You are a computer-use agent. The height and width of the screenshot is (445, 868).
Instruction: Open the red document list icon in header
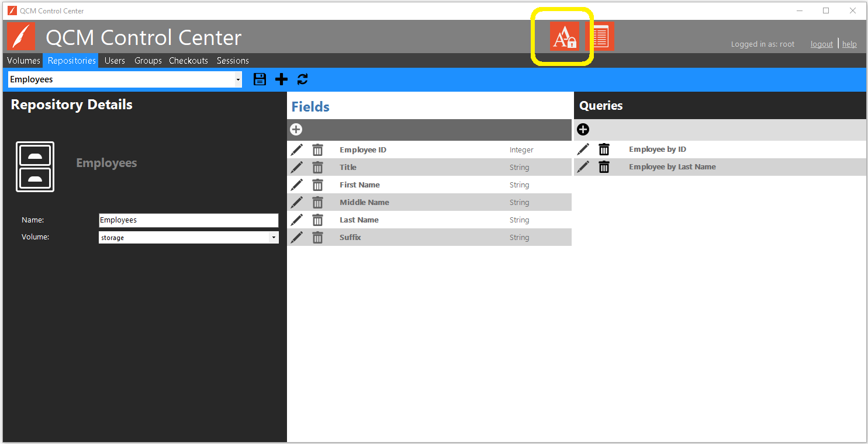coord(600,37)
